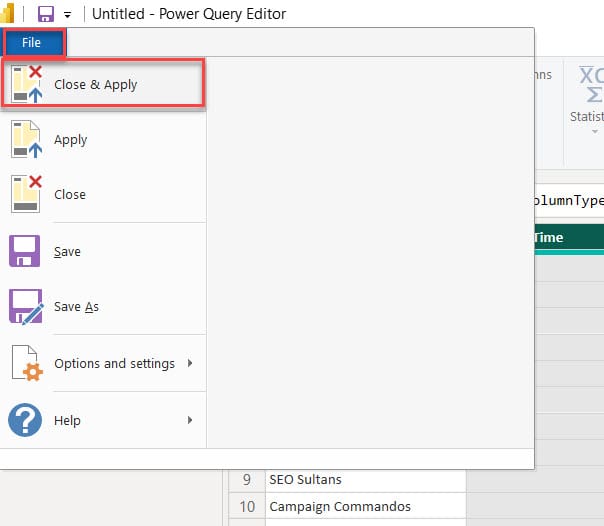Click the Save As pencil icon

pos(26,307)
